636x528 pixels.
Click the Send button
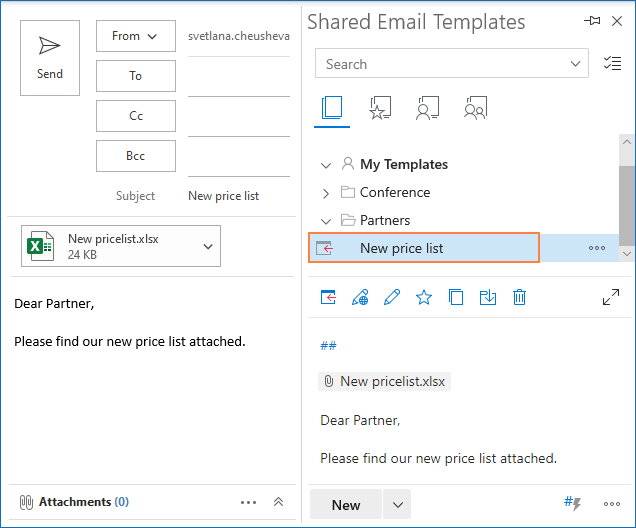click(x=50, y=58)
